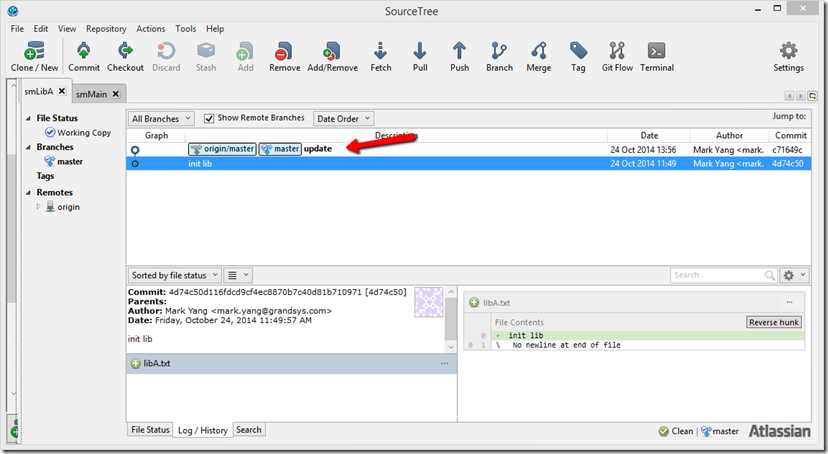
Task: Click the Tag toolbar icon
Action: (578, 57)
